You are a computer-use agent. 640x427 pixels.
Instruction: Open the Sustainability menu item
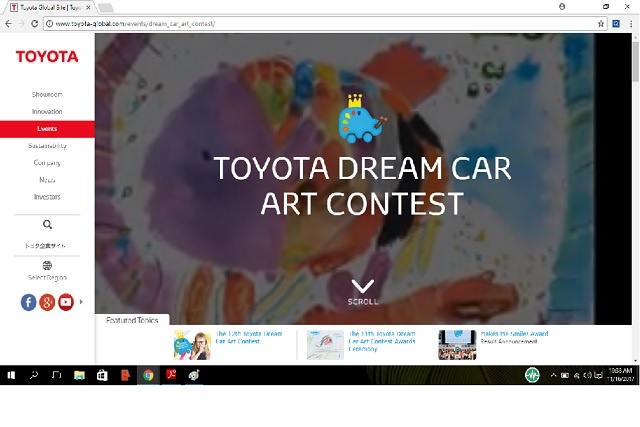[47, 146]
